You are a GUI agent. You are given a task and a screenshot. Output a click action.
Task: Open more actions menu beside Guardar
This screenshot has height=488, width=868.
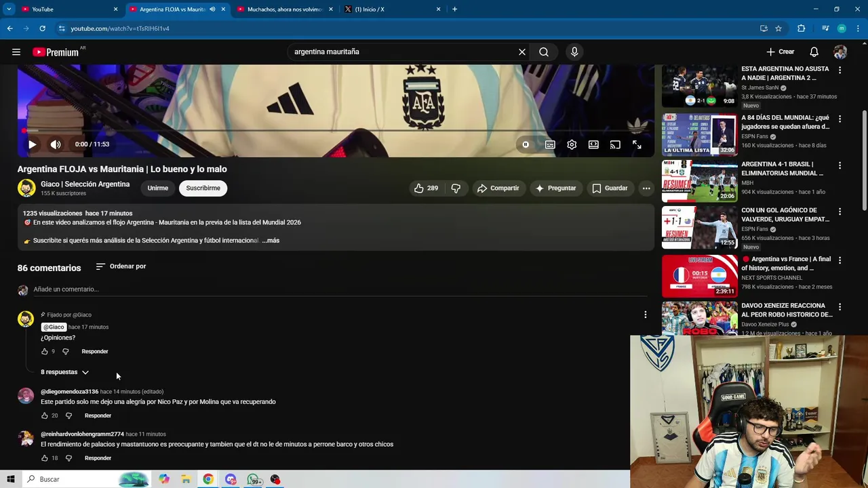tap(646, 188)
